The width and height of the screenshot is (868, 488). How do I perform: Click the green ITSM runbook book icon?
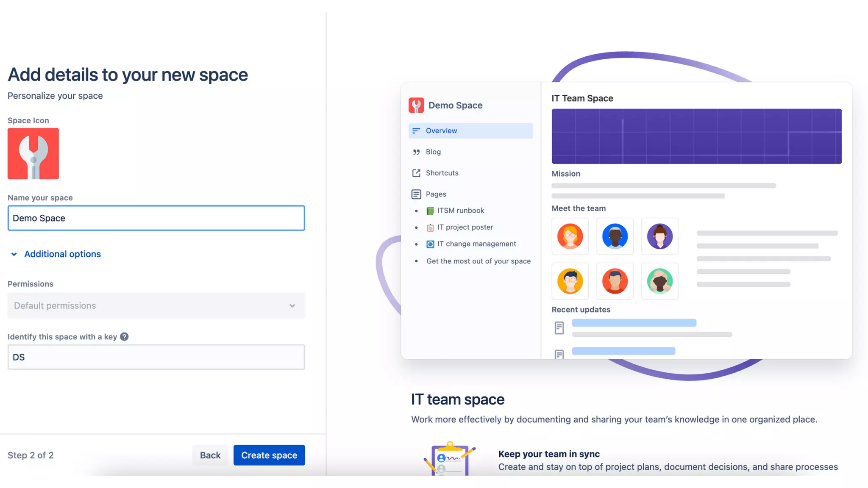coord(430,211)
